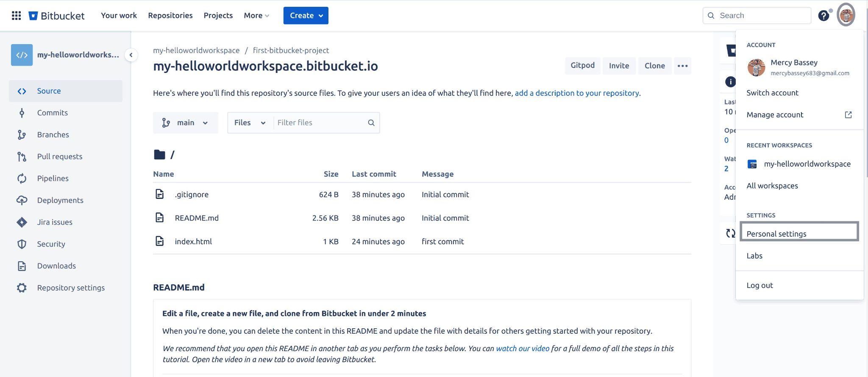This screenshot has height=377, width=868.
Task: Open the main branch selector
Action: point(186,123)
